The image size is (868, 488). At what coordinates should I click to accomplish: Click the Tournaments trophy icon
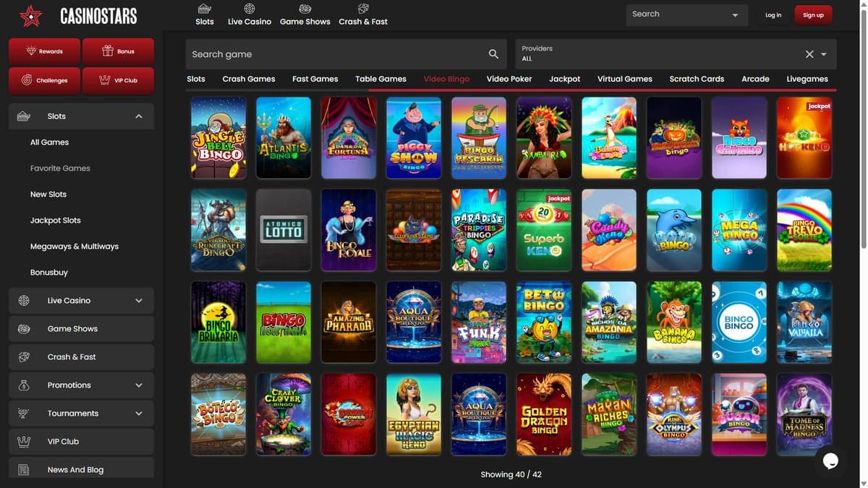pos(24,414)
